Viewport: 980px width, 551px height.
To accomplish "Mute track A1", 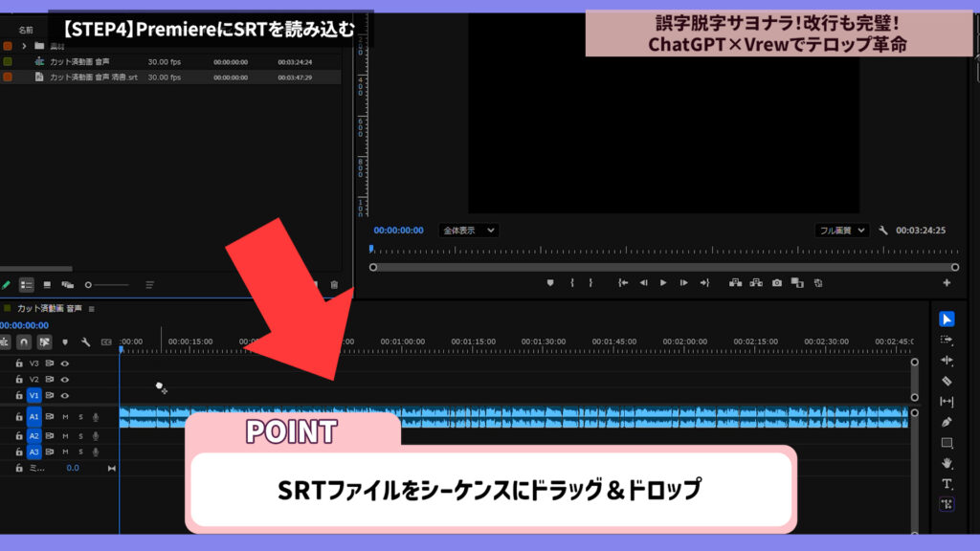I will pyautogui.click(x=65, y=417).
